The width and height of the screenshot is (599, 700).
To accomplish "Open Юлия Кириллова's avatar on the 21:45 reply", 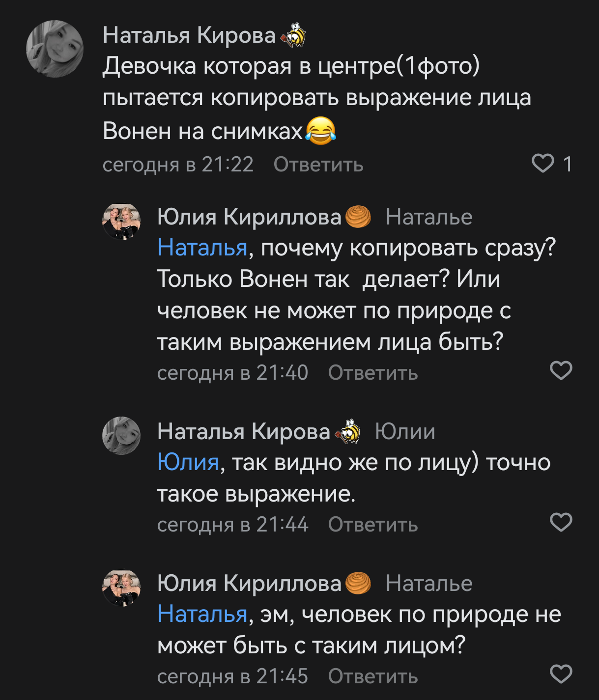I will coord(121,588).
